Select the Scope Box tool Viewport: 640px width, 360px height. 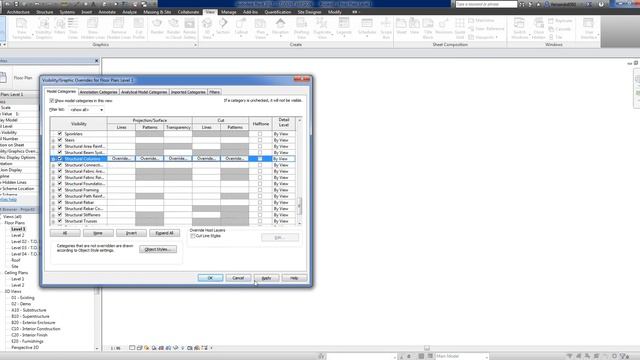tap(386, 28)
